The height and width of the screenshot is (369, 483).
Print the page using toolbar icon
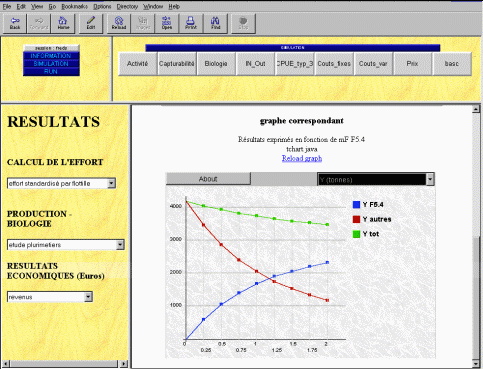coord(191,23)
